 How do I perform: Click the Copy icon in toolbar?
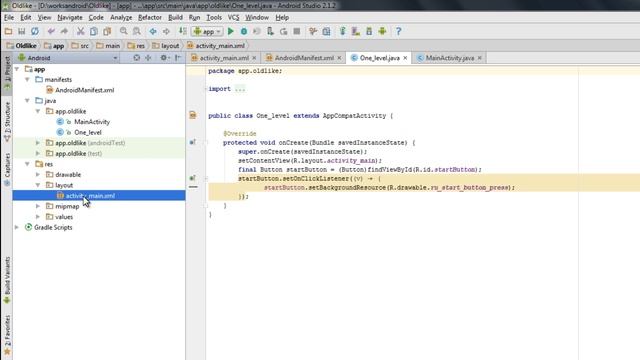pyautogui.click(x=93, y=31)
